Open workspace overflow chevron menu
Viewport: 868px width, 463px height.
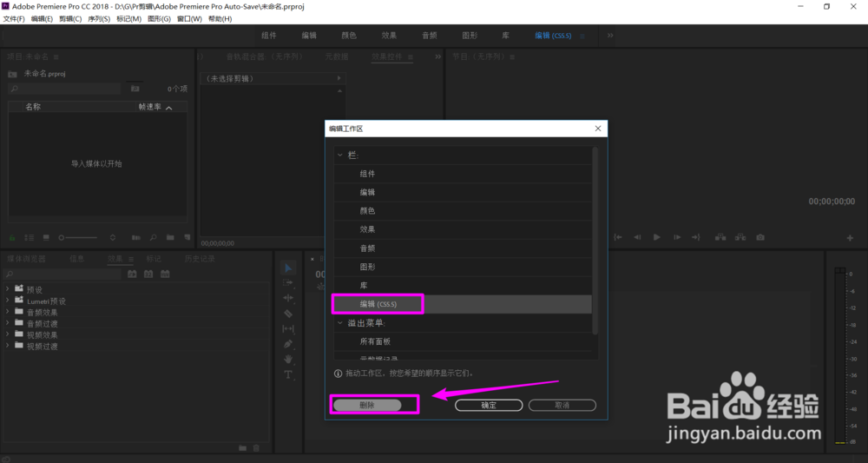(610, 36)
